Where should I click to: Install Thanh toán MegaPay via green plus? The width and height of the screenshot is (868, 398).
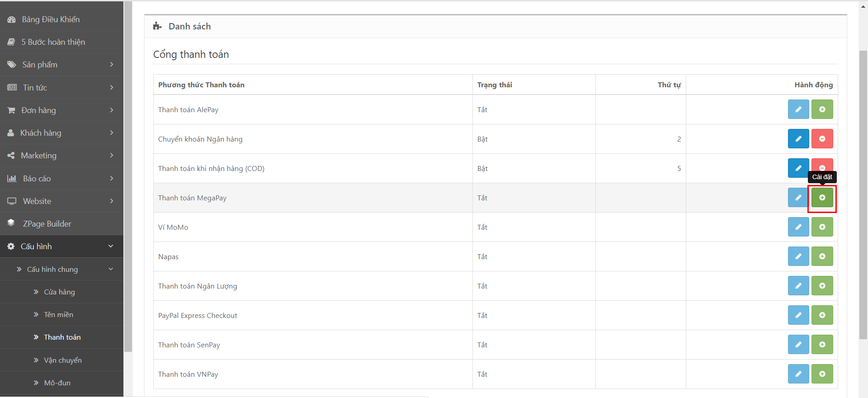(x=822, y=198)
